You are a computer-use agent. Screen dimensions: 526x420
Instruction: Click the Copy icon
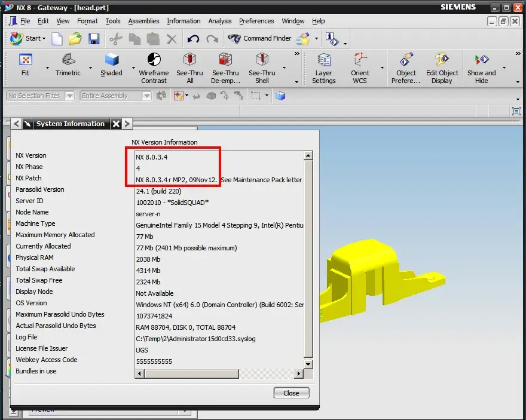(135, 39)
